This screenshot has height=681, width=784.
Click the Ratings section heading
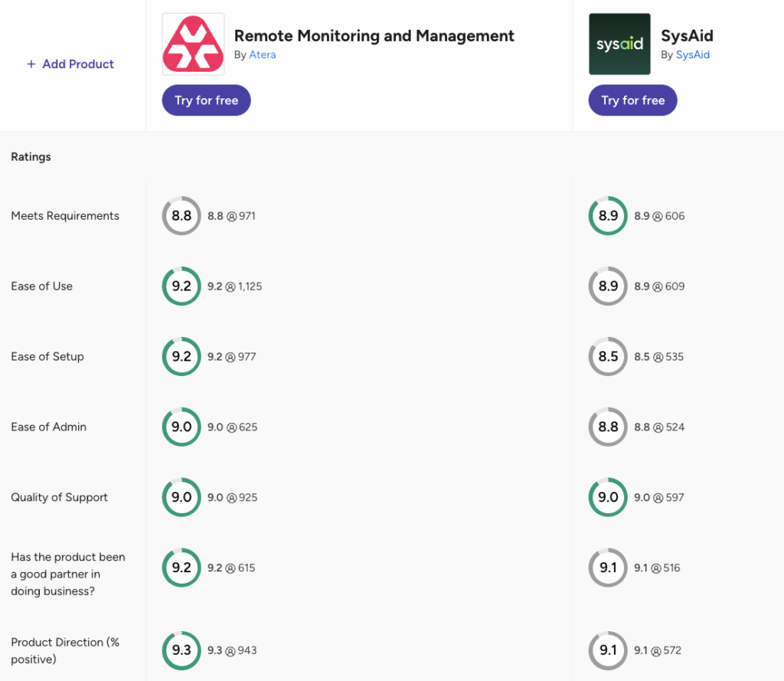(x=31, y=156)
